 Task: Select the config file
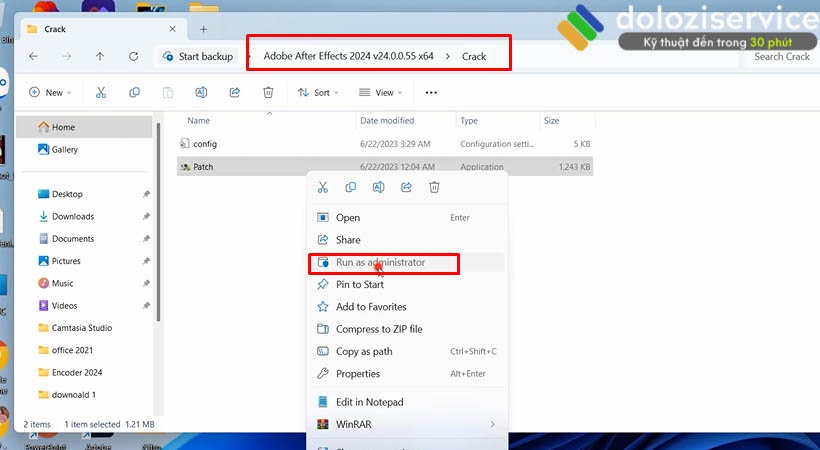385,144
